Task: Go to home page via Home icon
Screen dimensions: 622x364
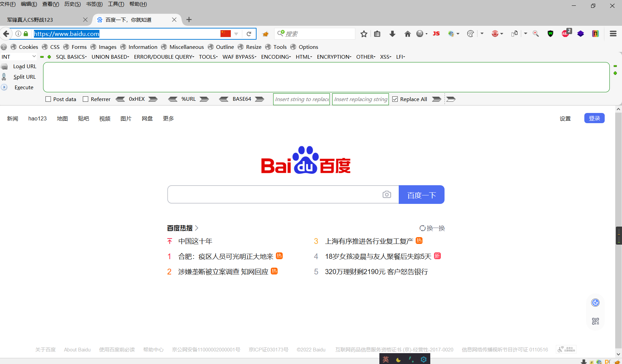Action: 408,34
